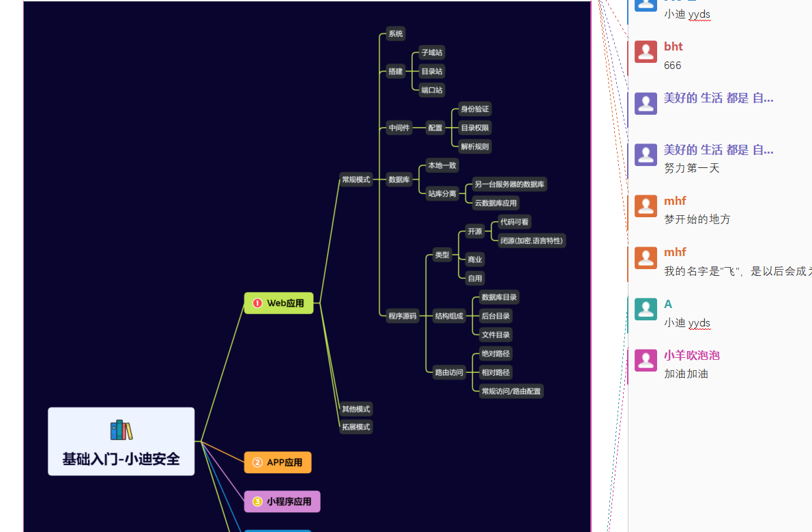This screenshot has width=812, height=532.
Task: Select the 中间件 node
Action: 399,128
